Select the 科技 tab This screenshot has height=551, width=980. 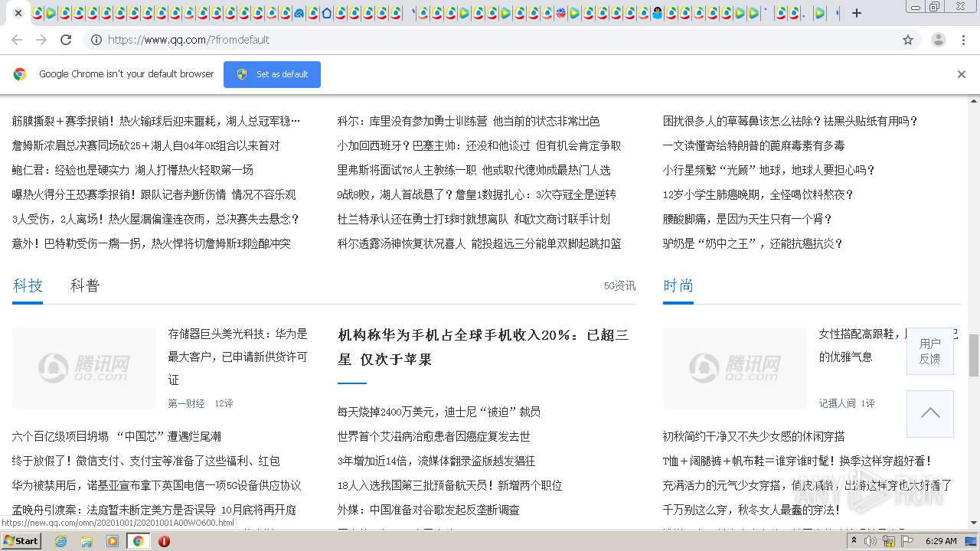point(28,285)
